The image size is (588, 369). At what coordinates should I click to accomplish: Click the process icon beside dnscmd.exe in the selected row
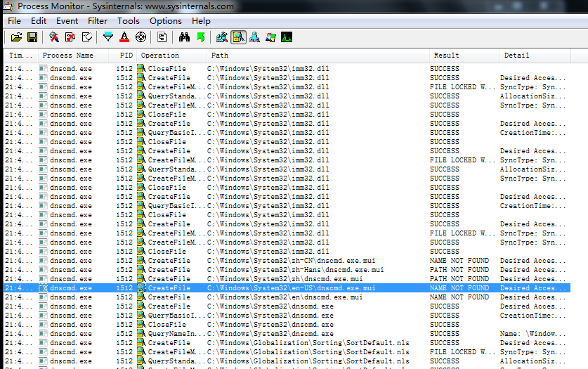(43, 288)
